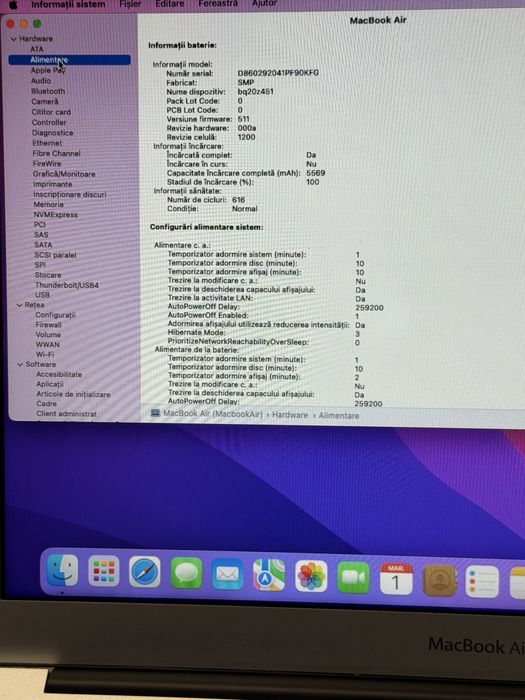
Task: Select Grafică/Monitoare in the sidebar
Action: (64, 174)
